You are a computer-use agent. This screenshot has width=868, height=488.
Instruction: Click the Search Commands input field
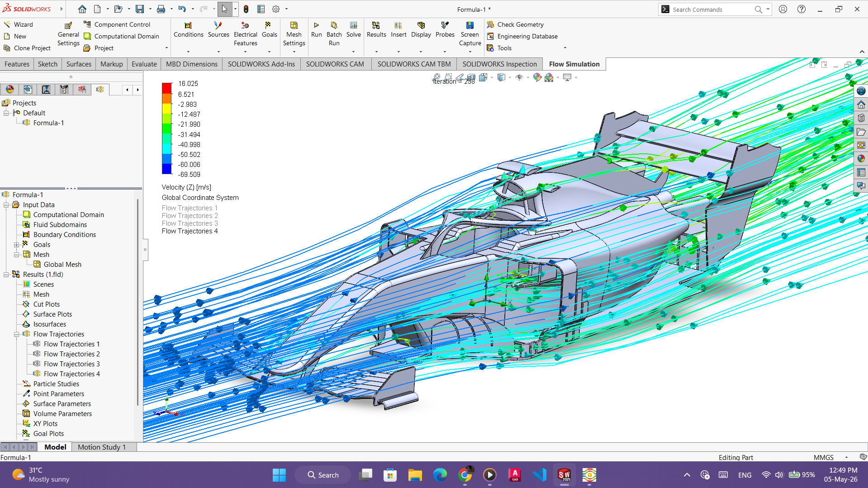[x=712, y=9]
